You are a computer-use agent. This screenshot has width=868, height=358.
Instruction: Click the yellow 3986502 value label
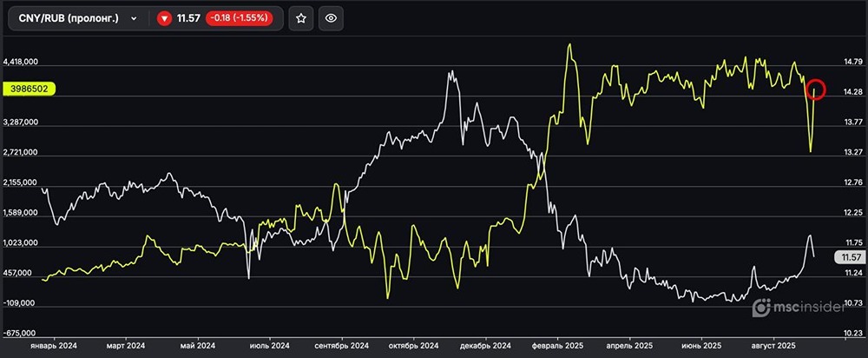30,89
